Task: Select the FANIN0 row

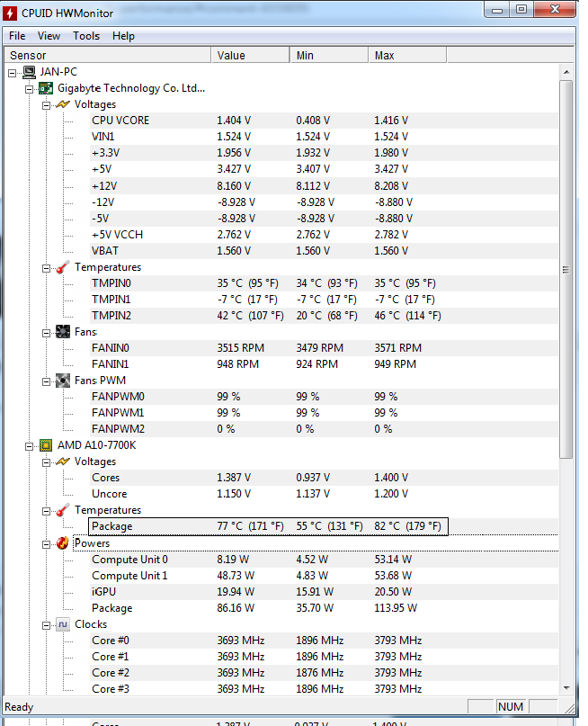Action: (325, 348)
